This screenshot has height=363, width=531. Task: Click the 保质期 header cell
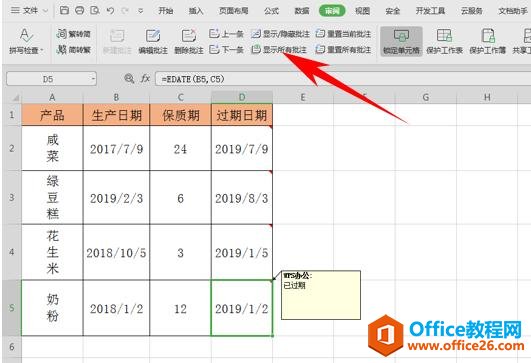coord(180,115)
